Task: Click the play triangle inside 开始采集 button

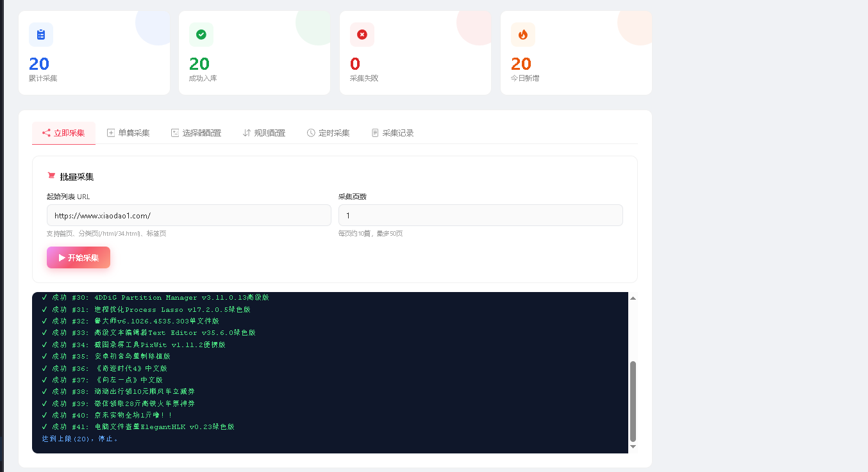Action: (63, 257)
